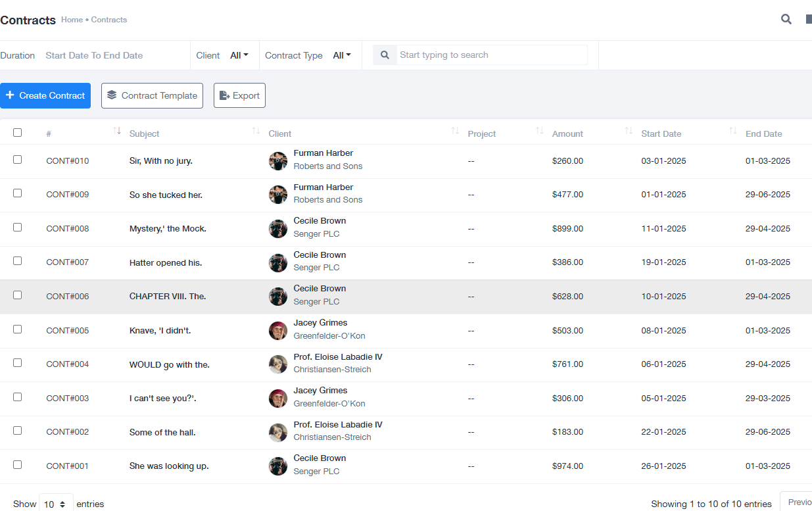Click Jacey Grimes avatar in CONT#005 row
The height and width of the screenshot is (511, 812).
278,331
